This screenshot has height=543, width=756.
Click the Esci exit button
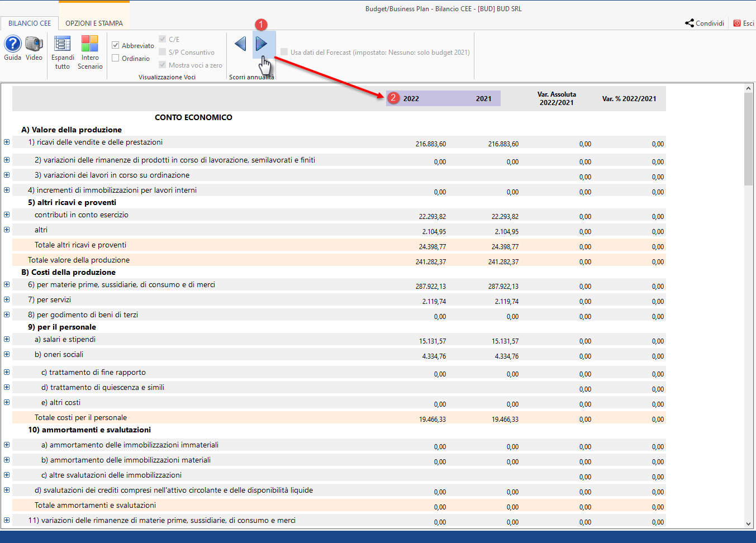744,23
